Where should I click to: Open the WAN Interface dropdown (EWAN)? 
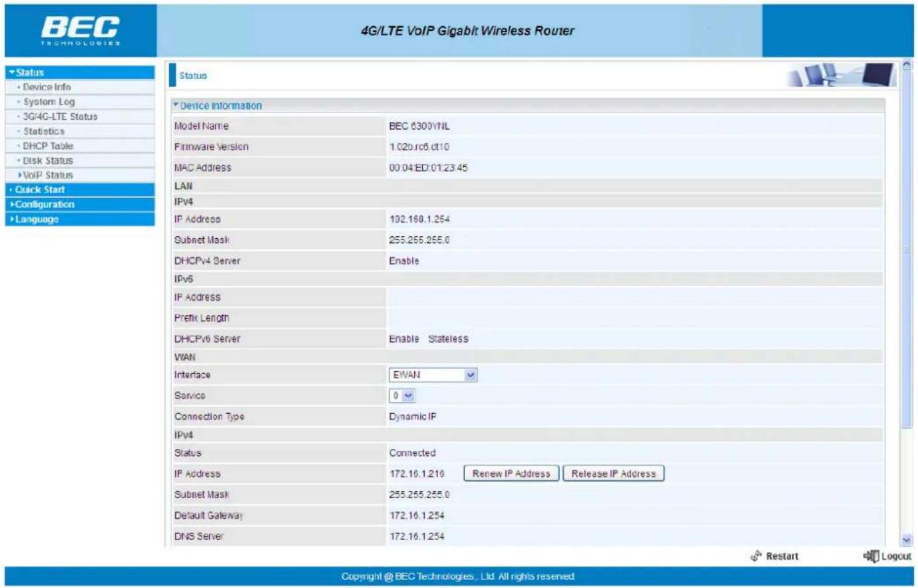tap(433, 374)
